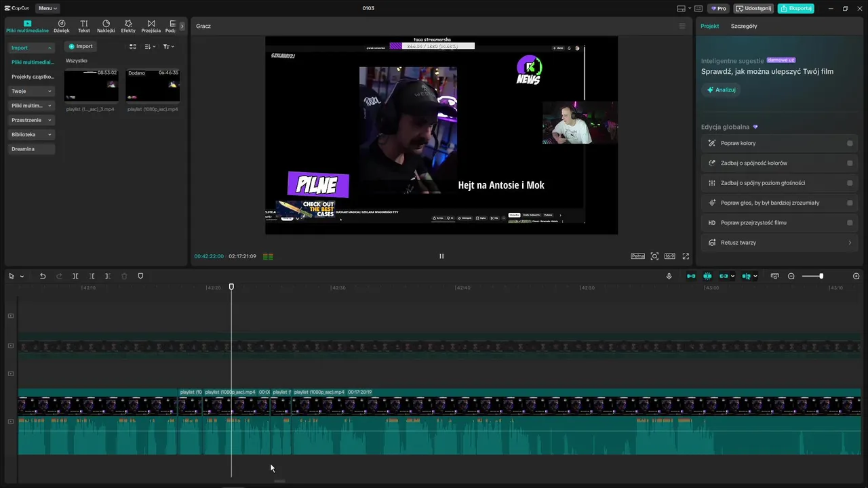
Task: Click the Analizuj button
Action: [x=722, y=89]
